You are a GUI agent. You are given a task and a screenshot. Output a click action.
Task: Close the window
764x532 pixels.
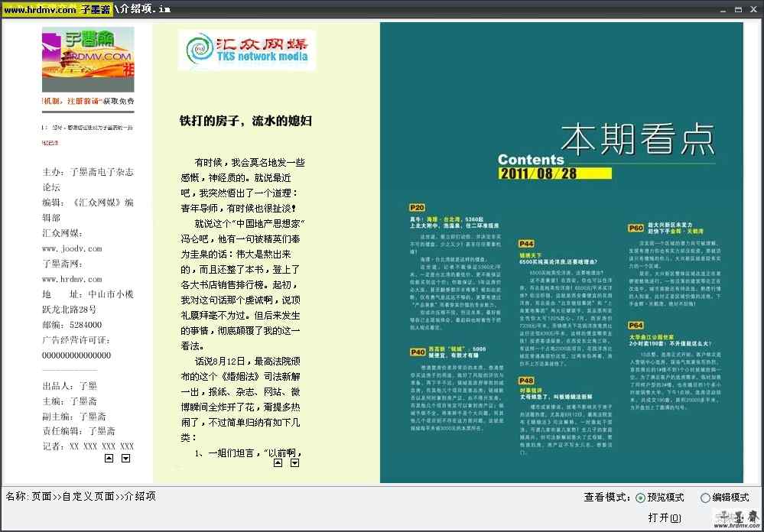(x=754, y=9)
